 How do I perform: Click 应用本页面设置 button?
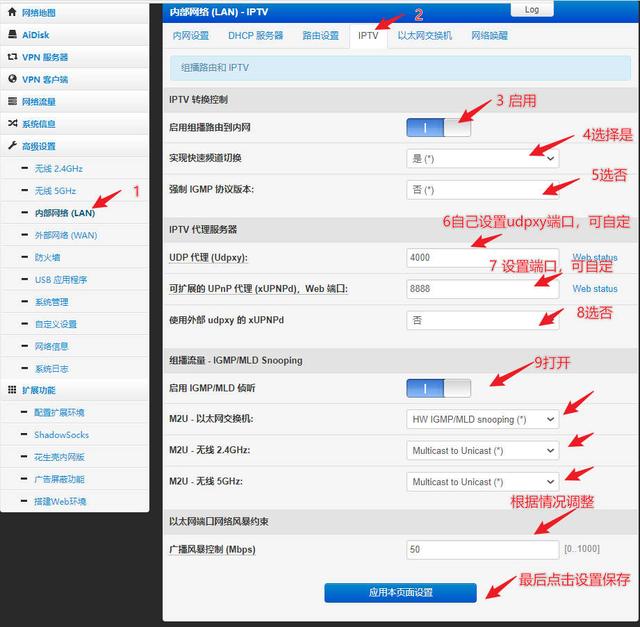coord(400,592)
